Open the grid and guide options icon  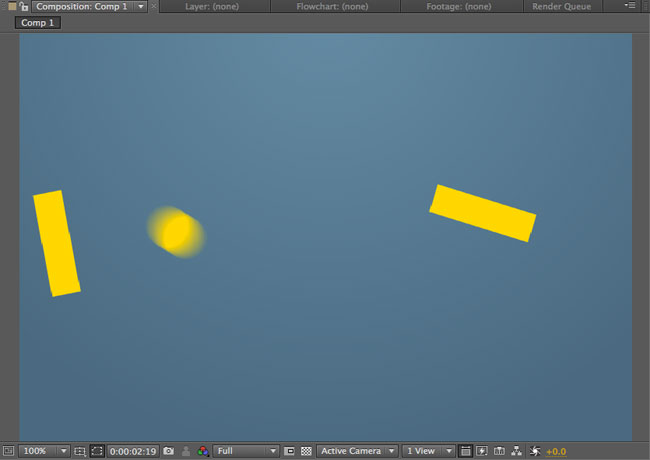(x=80, y=451)
